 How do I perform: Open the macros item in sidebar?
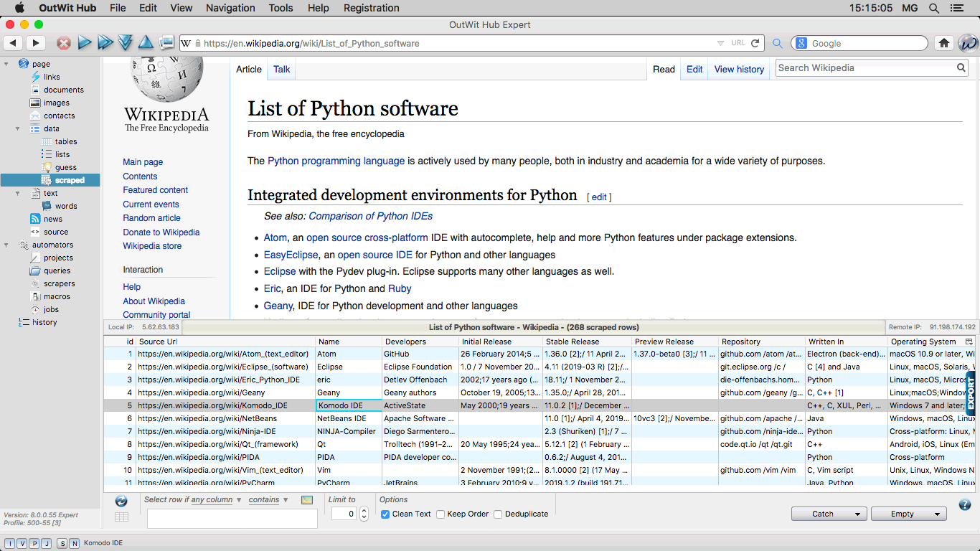(57, 296)
